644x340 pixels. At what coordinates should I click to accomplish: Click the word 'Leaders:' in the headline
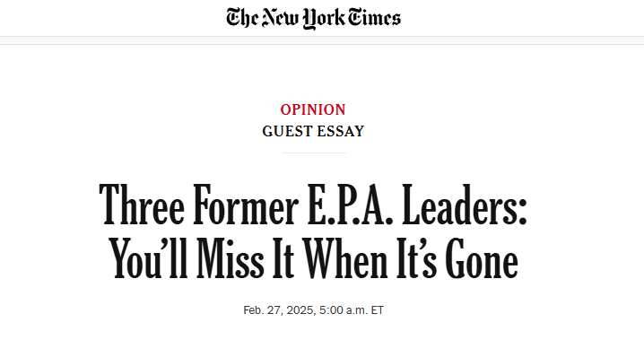coord(464,205)
